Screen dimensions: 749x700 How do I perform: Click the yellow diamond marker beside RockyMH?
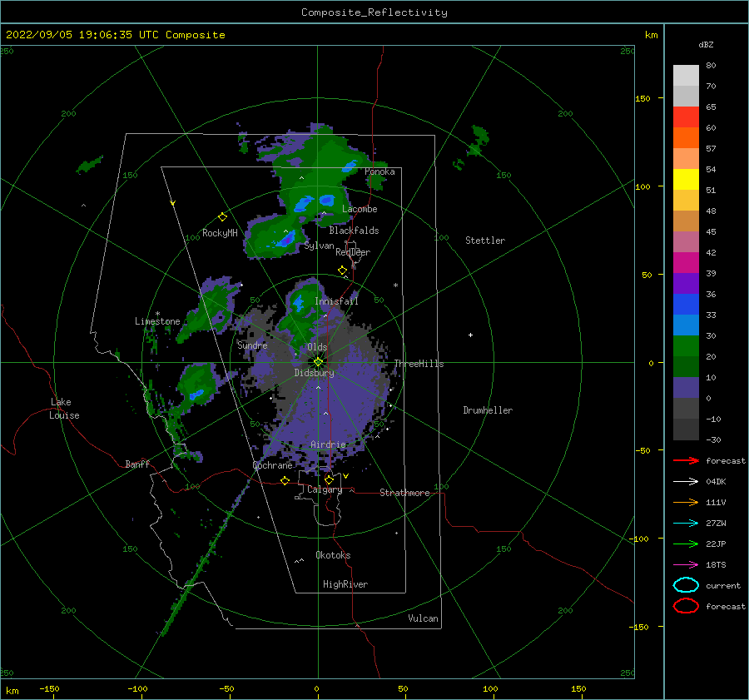(222, 217)
